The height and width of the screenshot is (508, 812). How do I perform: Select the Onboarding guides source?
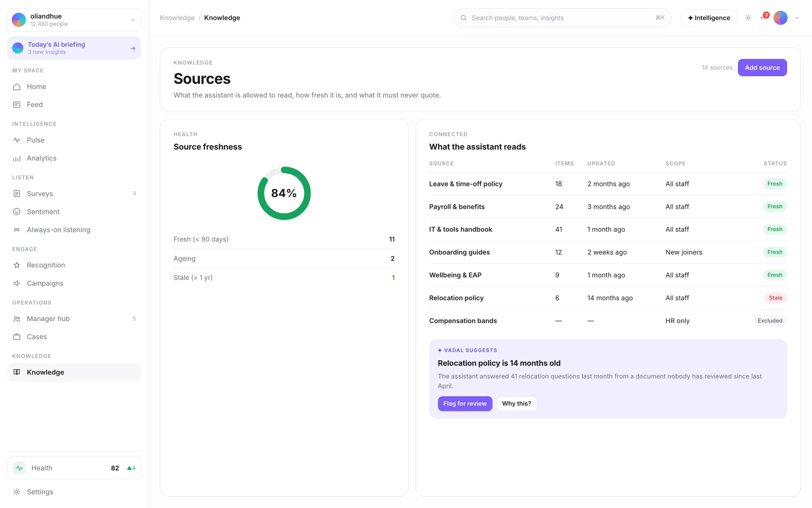(x=608, y=252)
